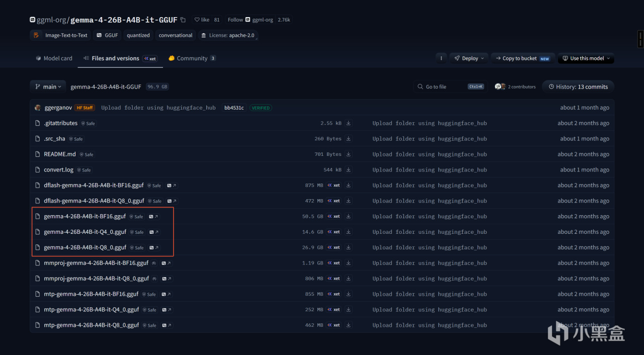
Task: Open .src_sha file
Action: [54, 139]
